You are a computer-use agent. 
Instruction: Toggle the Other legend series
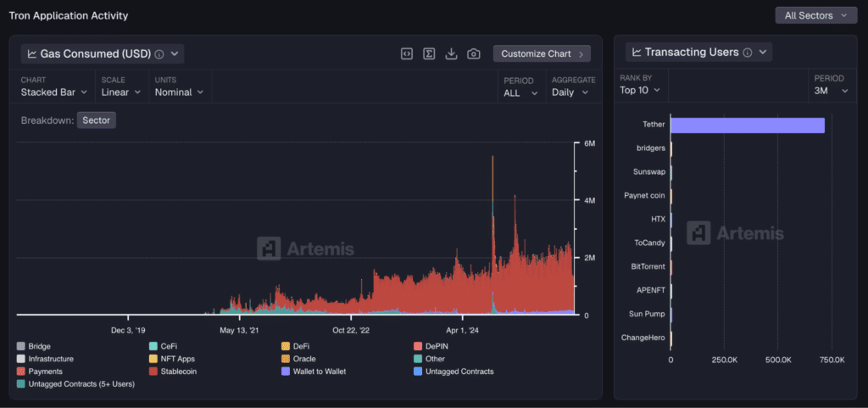point(429,359)
